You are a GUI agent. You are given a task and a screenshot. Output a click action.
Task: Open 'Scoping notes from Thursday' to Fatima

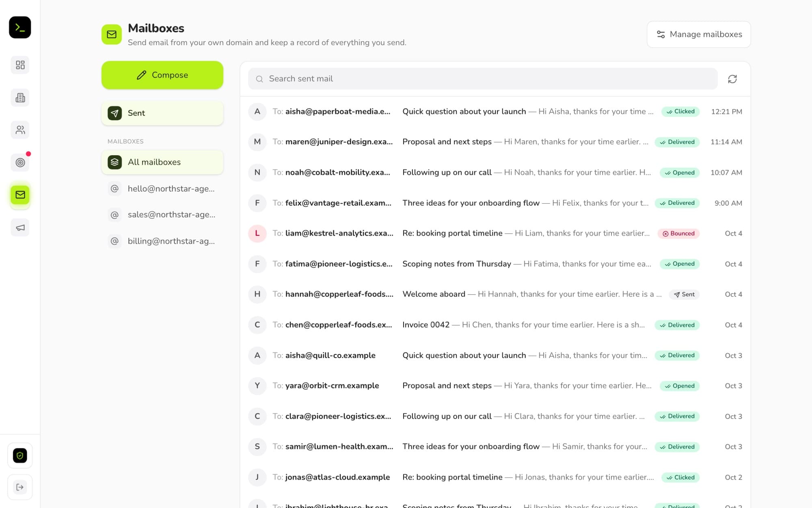point(495,264)
